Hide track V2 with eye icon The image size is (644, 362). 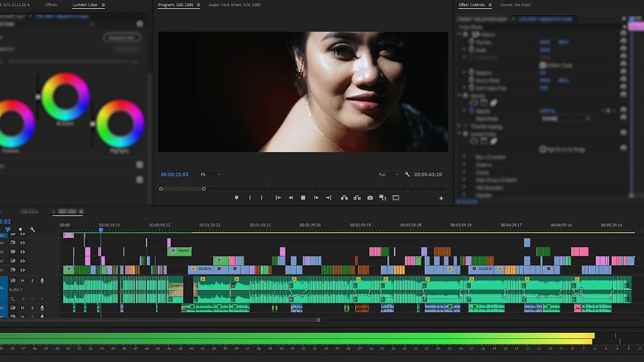pyautogui.click(x=22, y=261)
